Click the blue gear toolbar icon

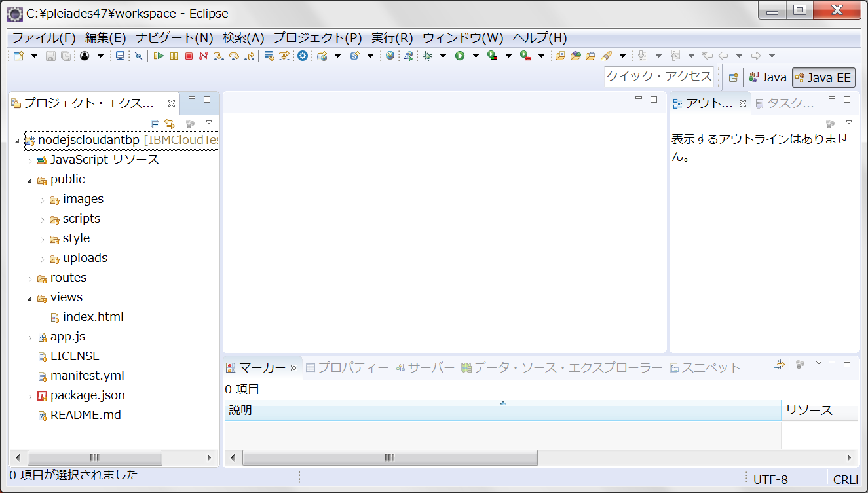303,56
